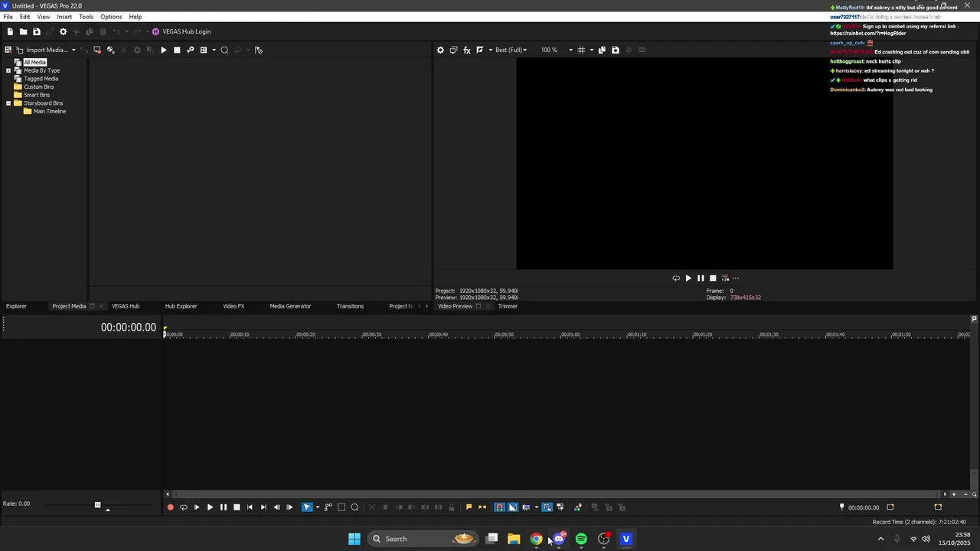Open the Overlays dropdown arrow
Screen dimensions: 980x551
[x=592, y=51]
